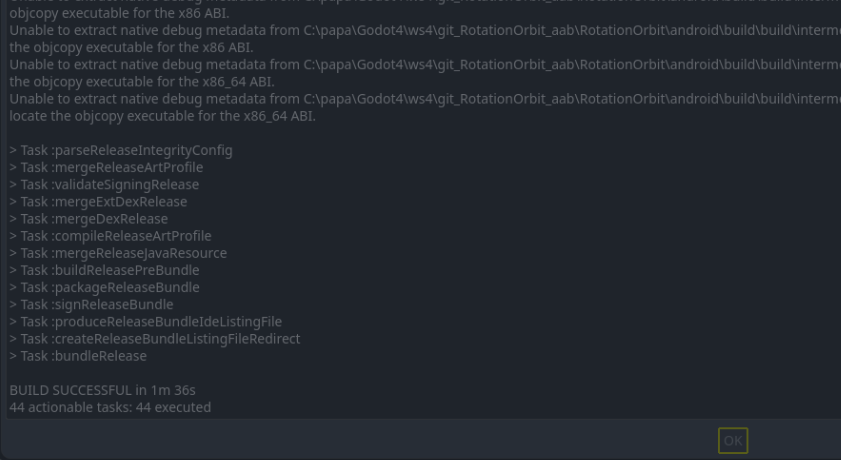Click the Task :mergeDexRelease log entry
The width and height of the screenshot is (841, 460).
pyautogui.click(x=88, y=219)
